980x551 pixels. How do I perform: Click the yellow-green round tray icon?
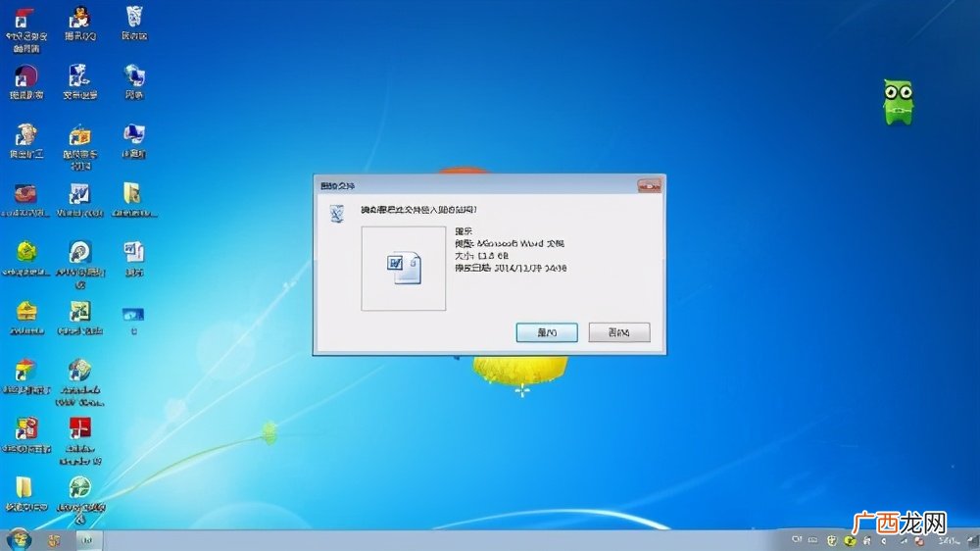point(850,540)
